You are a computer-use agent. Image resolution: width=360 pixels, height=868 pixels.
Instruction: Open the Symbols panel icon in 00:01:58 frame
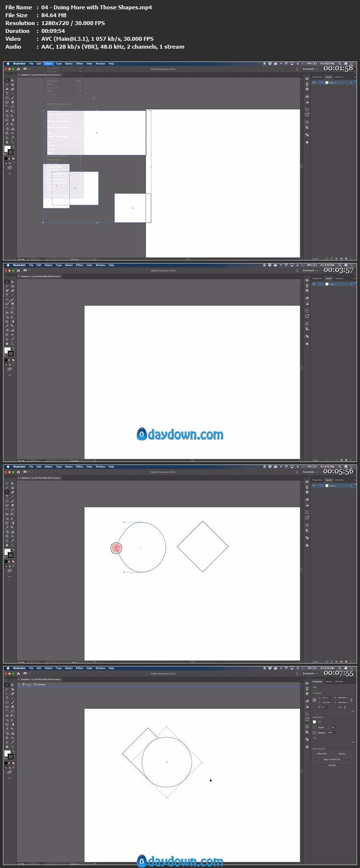307,89
